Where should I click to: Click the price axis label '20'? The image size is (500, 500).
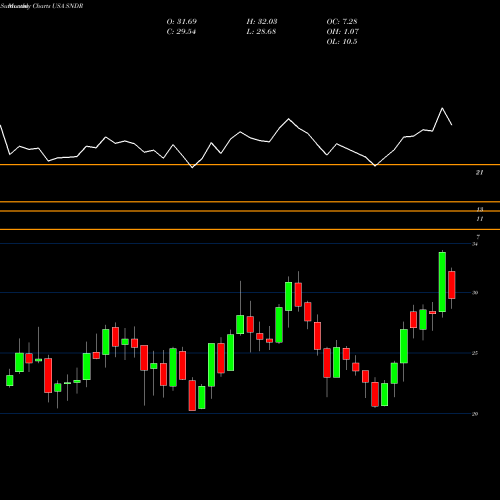[475, 414]
